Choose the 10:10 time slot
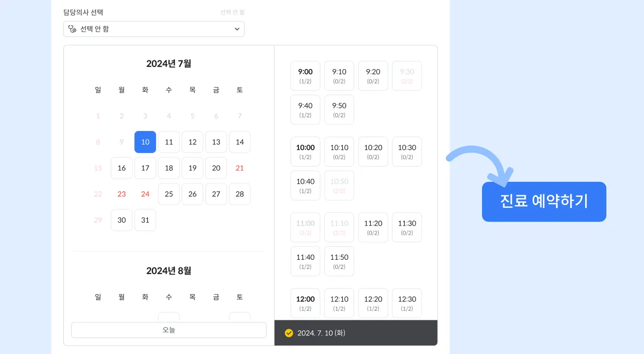 coord(339,152)
